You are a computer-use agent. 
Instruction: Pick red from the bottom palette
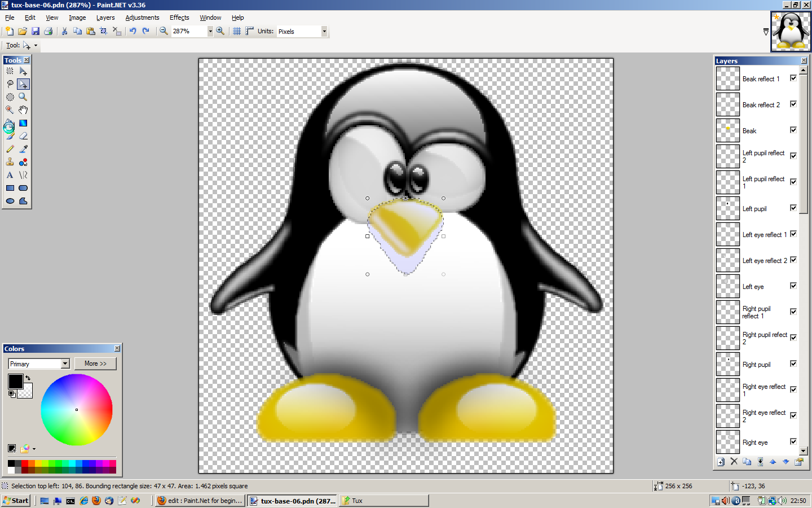25,463
